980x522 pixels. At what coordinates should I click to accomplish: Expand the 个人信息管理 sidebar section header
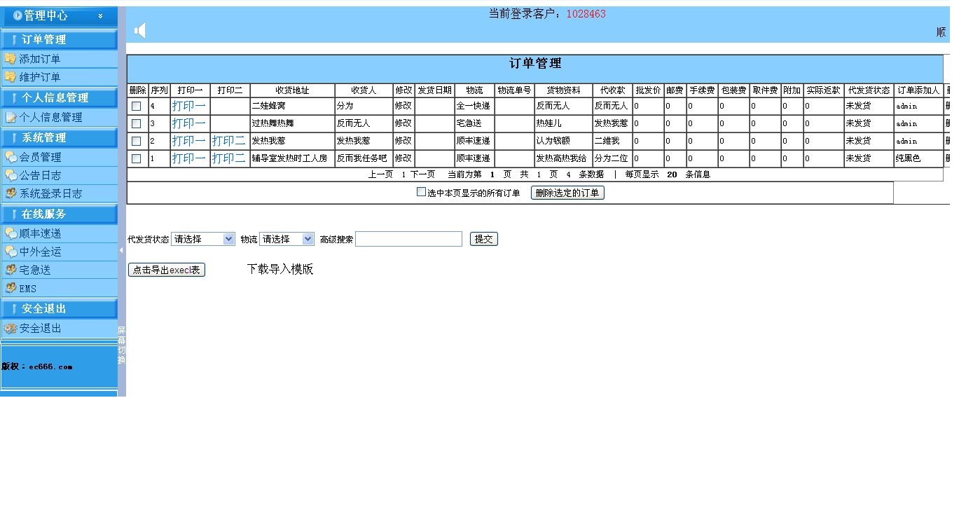pyautogui.click(x=59, y=97)
